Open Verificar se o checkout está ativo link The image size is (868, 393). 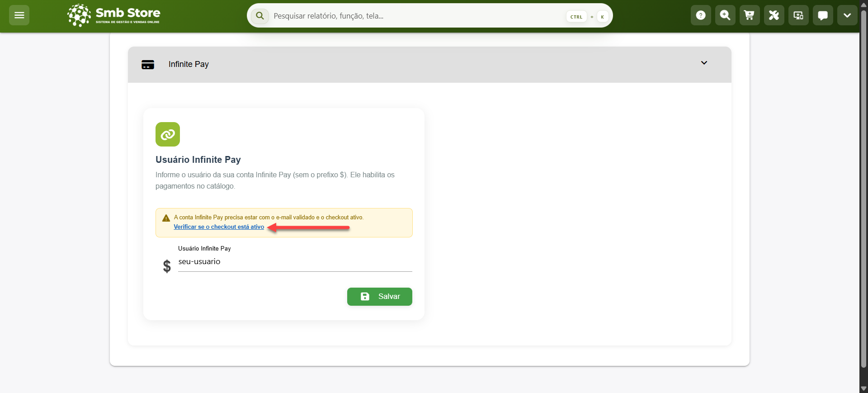(x=219, y=227)
